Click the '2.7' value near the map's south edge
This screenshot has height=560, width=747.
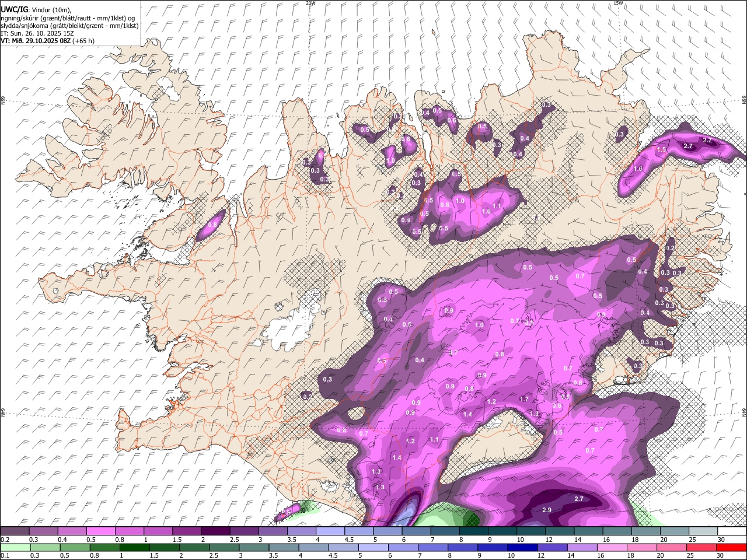pyautogui.click(x=579, y=499)
